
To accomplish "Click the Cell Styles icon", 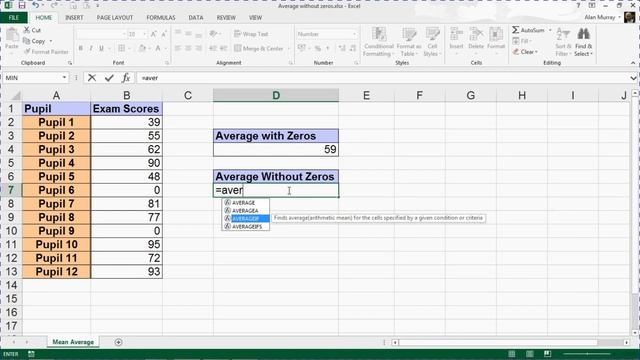I will tap(432, 34).
